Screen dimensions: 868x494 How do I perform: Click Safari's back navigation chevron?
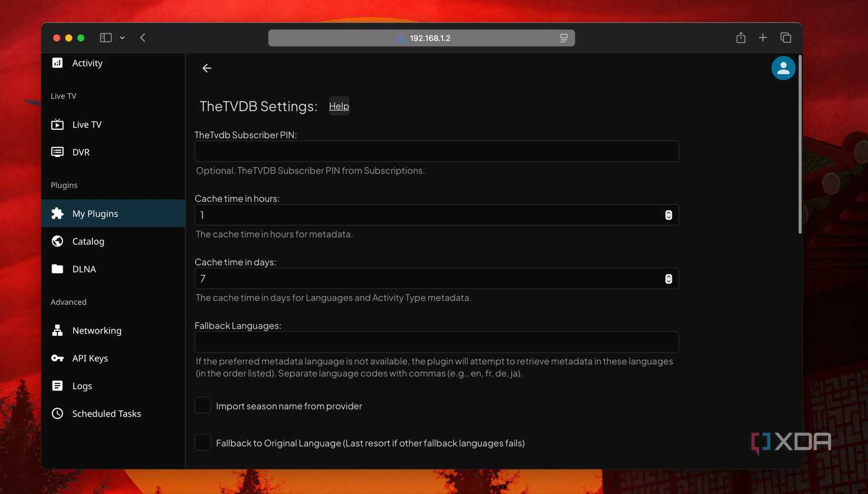143,37
